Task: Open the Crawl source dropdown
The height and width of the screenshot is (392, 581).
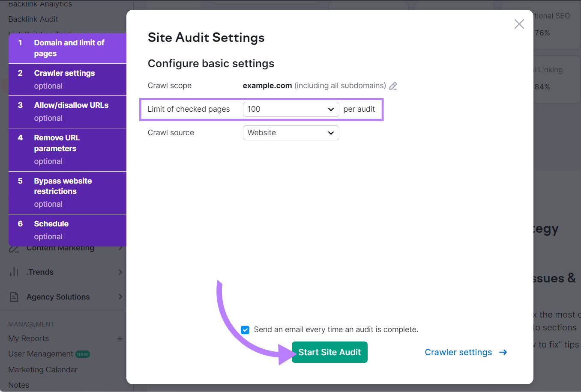Action: (x=291, y=133)
